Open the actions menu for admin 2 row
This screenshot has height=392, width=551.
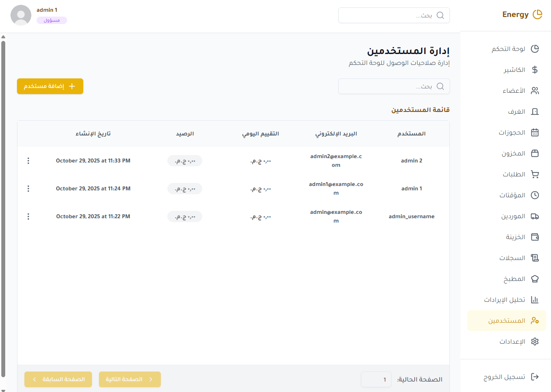[28, 161]
